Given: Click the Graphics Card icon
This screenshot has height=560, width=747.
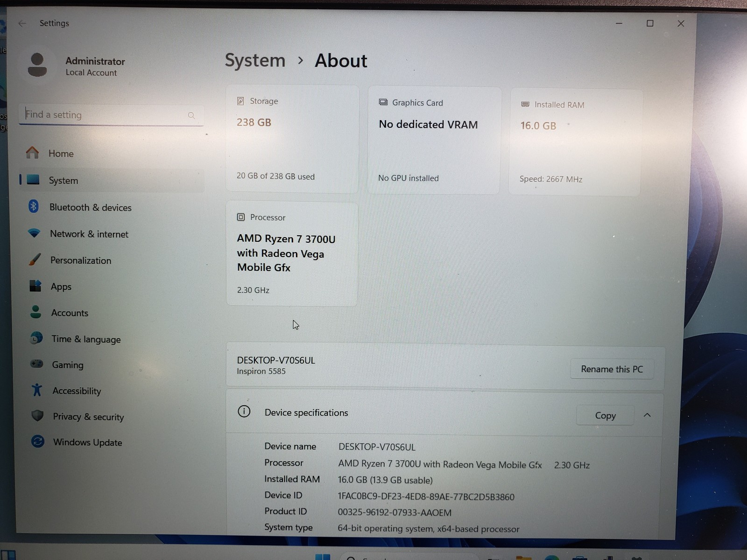Looking at the screenshot, I should pos(383,102).
